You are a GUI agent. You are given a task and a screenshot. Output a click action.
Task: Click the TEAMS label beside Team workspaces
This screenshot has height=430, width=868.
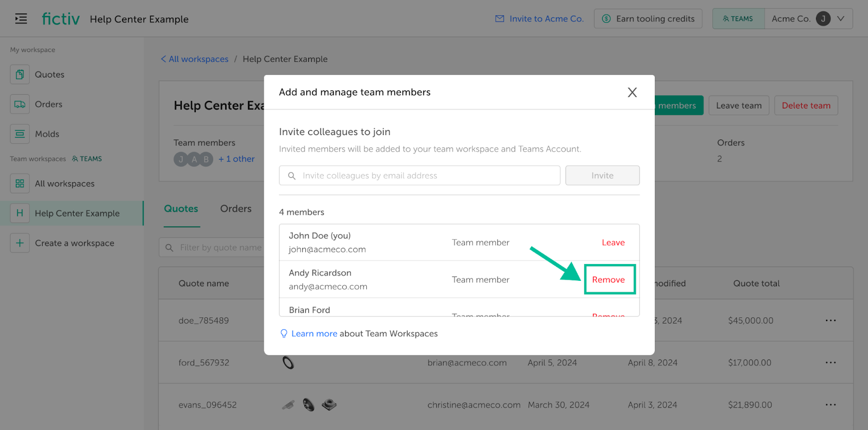pos(87,159)
